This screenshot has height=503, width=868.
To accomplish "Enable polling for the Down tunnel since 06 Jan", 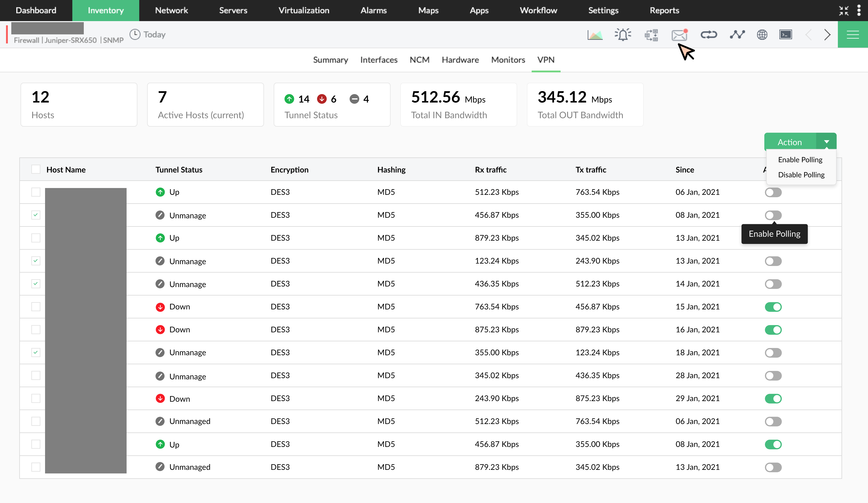I will [x=773, y=192].
